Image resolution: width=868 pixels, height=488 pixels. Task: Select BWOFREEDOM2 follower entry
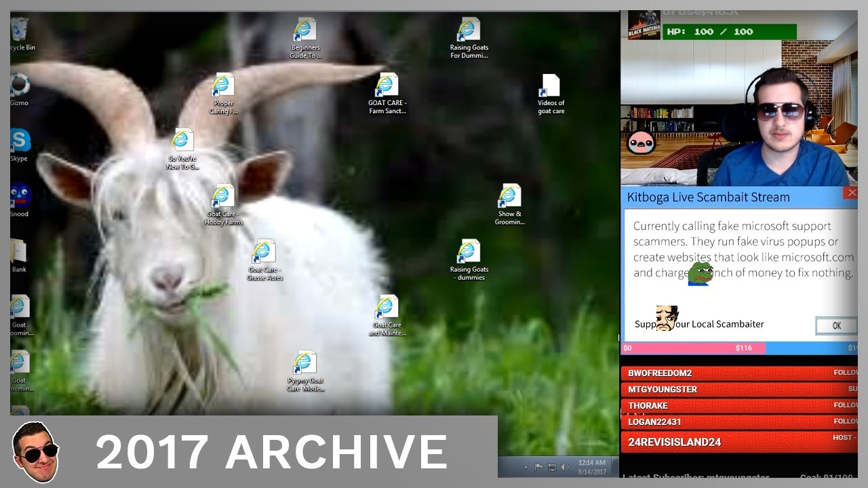pyautogui.click(x=740, y=373)
